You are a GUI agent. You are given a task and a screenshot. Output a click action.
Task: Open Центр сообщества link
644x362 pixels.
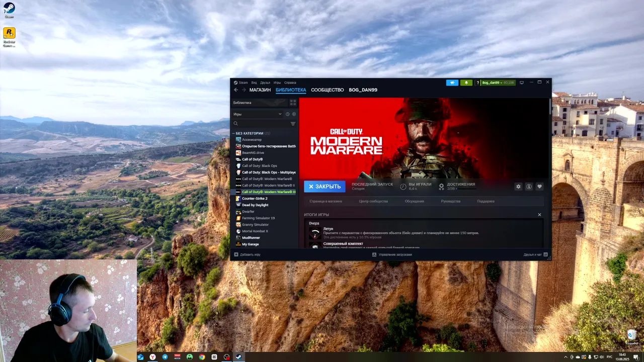coord(373,201)
